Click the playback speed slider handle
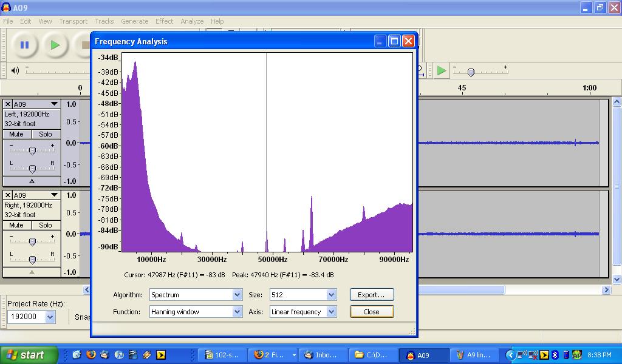This screenshot has width=622, height=364. (470, 73)
